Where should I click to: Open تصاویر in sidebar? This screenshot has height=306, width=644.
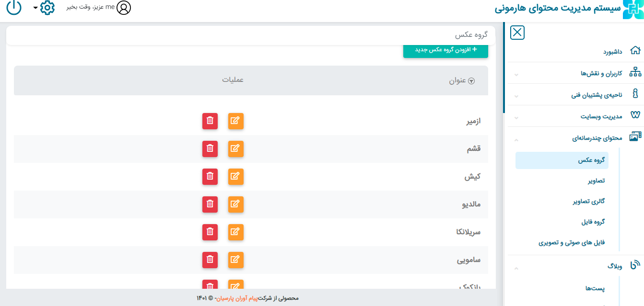point(596,181)
